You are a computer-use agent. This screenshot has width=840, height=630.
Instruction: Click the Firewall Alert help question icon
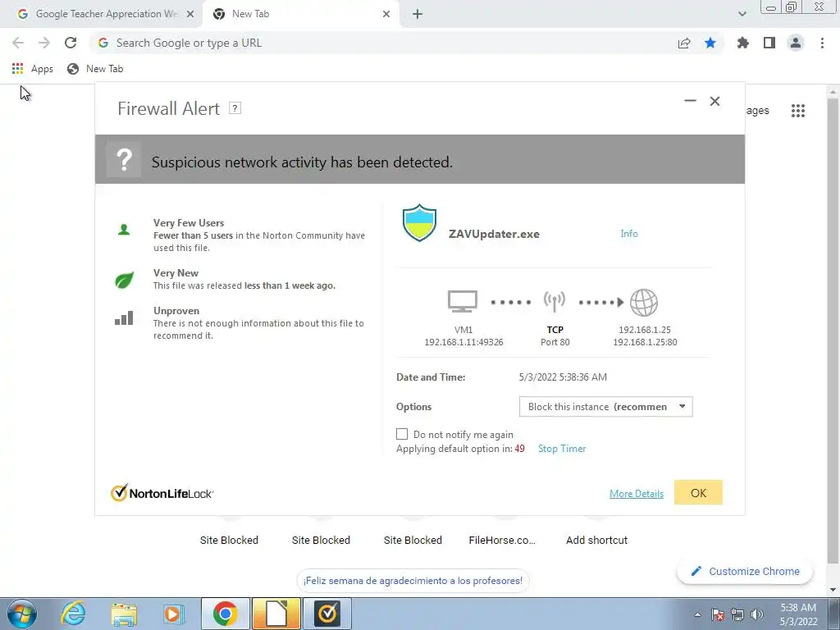tap(235, 108)
